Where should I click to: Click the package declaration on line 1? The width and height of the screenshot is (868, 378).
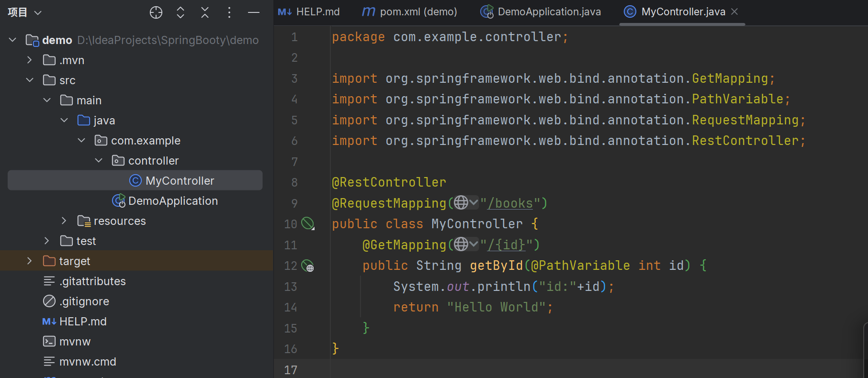tap(450, 37)
